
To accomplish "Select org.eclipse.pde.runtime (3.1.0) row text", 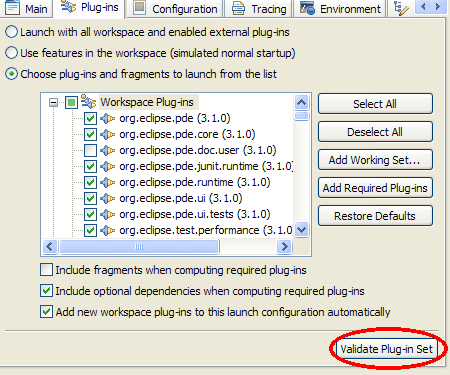I will pyautogui.click(x=195, y=182).
